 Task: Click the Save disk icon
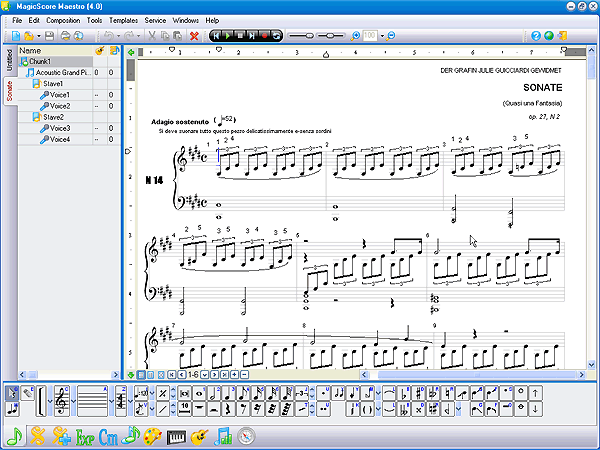pyautogui.click(x=49, y=36)
